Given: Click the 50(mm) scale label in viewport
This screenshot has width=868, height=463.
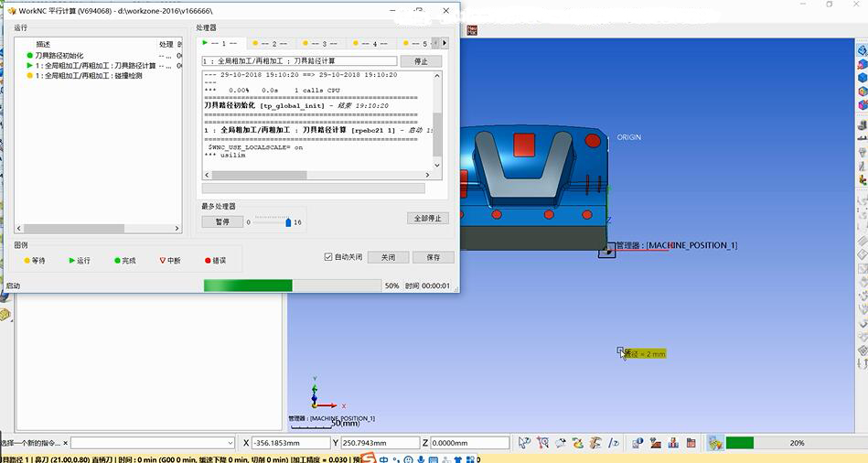Looking at the screenshot, I should (346, 423).
